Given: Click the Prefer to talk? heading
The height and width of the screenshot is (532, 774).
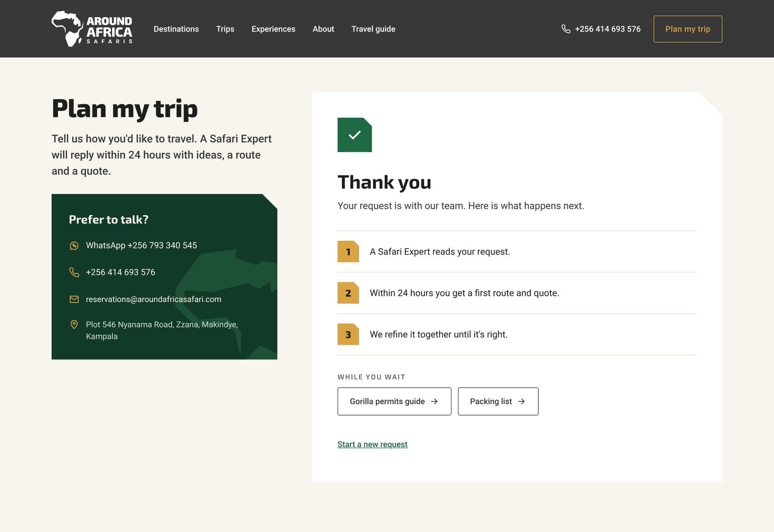Looking at the screenshot, I should [x=109, y=220].
